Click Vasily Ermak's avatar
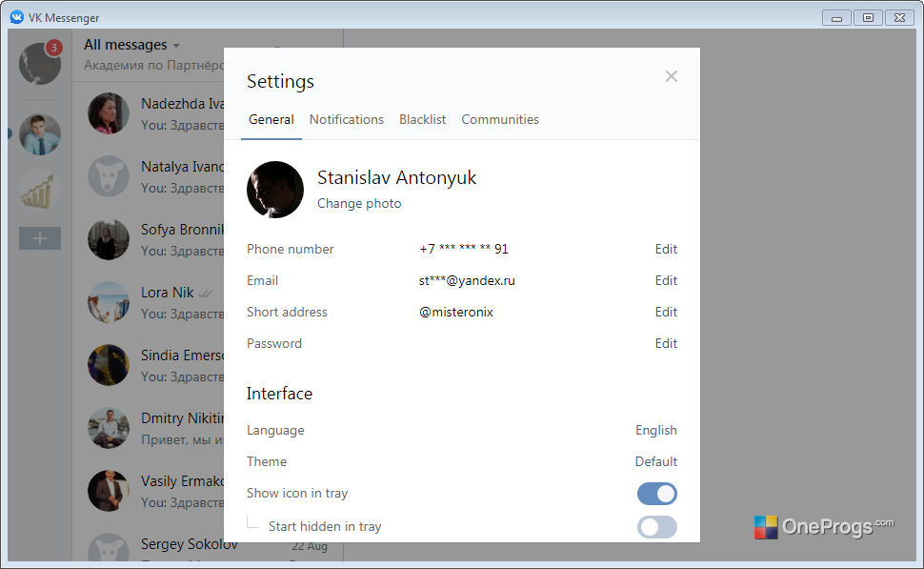This screenshot has width=924, height=569. (109, 491)
